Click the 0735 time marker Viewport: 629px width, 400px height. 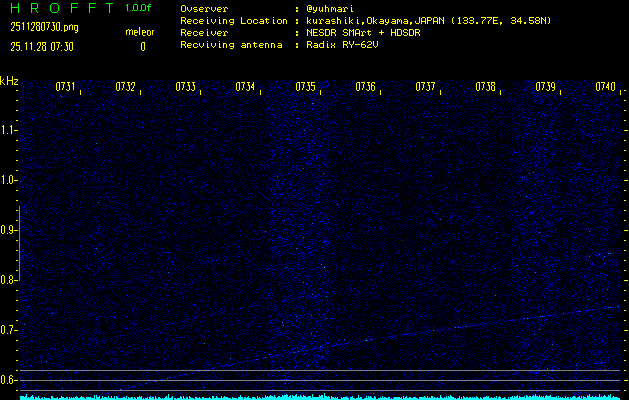tap(305, 88)
